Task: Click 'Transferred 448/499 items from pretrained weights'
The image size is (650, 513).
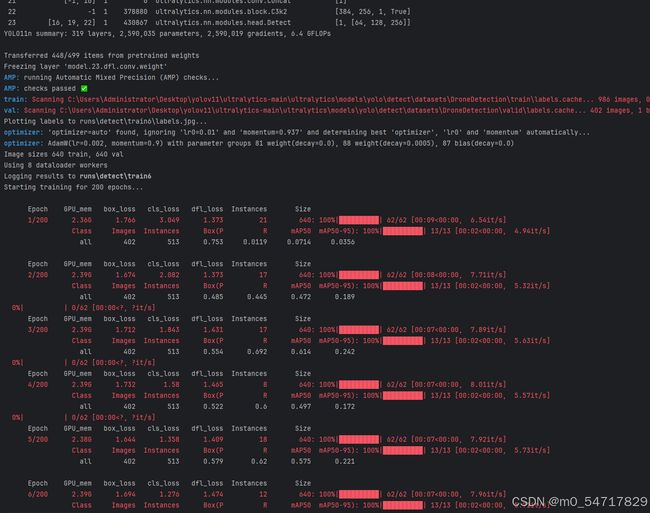Action: point(102,56)
